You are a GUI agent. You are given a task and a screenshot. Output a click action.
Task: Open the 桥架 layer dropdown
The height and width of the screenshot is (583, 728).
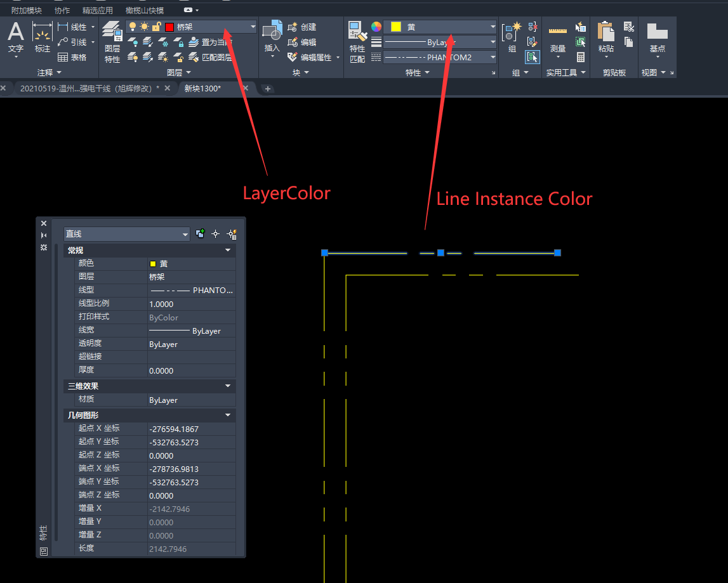coord(253,27)
